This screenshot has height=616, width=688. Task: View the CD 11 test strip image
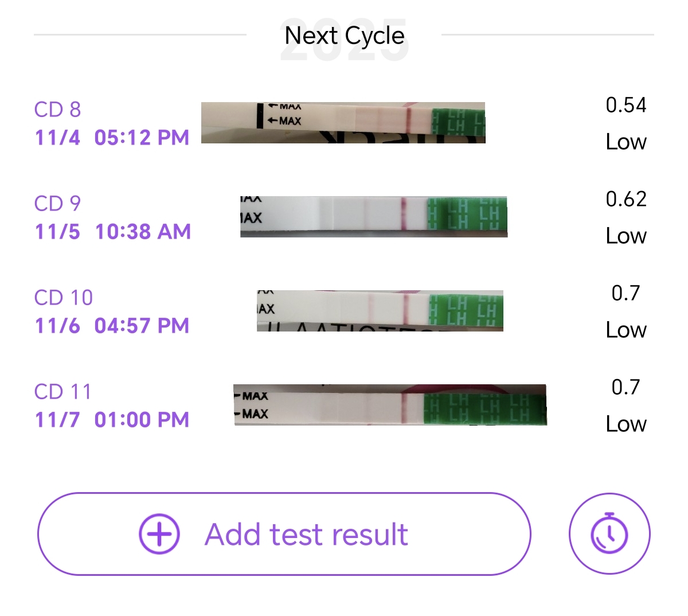tap(390, 404)
